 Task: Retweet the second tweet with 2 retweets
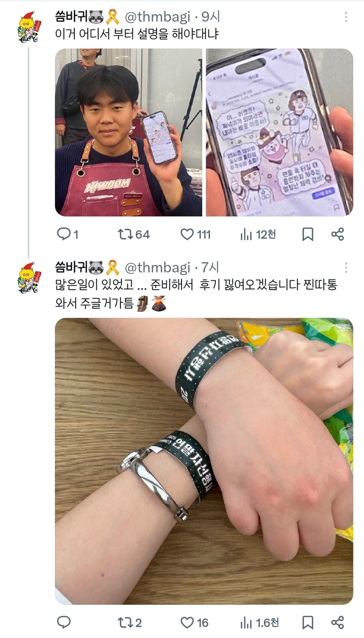pyautogui.click(x=129, y=622)
